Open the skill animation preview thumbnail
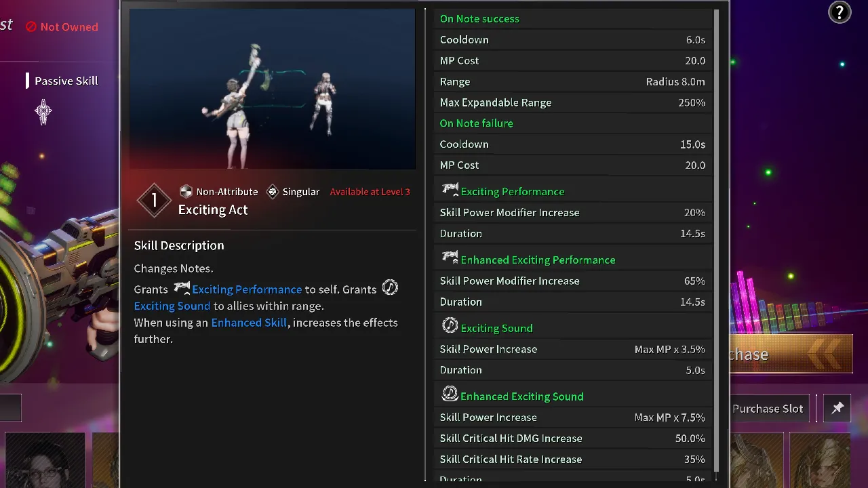 (272, 89)
